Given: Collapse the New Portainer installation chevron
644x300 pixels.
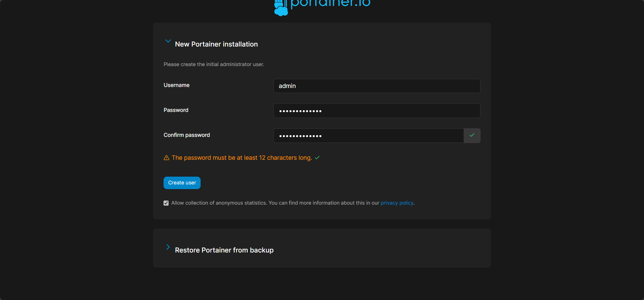Looking at the screenshot, I should (168, 41).
